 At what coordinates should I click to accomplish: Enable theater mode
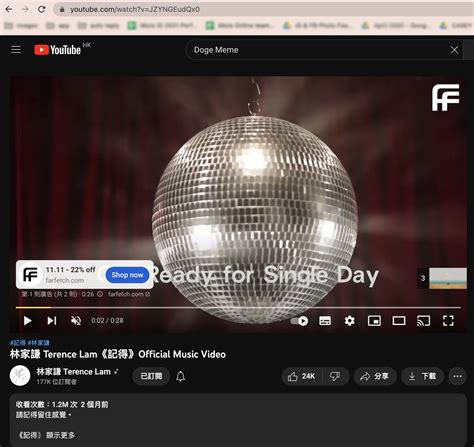399,321
